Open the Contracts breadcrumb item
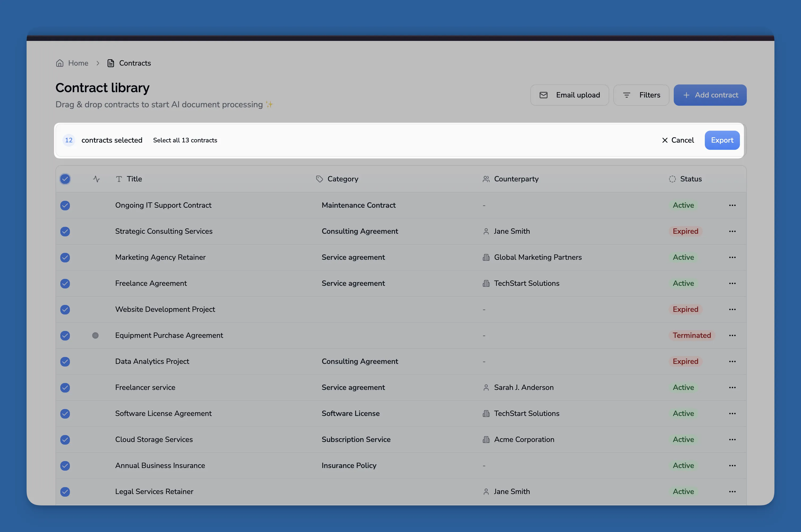The width and height of the screenshot is (801, 532). [x=134, y=63]
